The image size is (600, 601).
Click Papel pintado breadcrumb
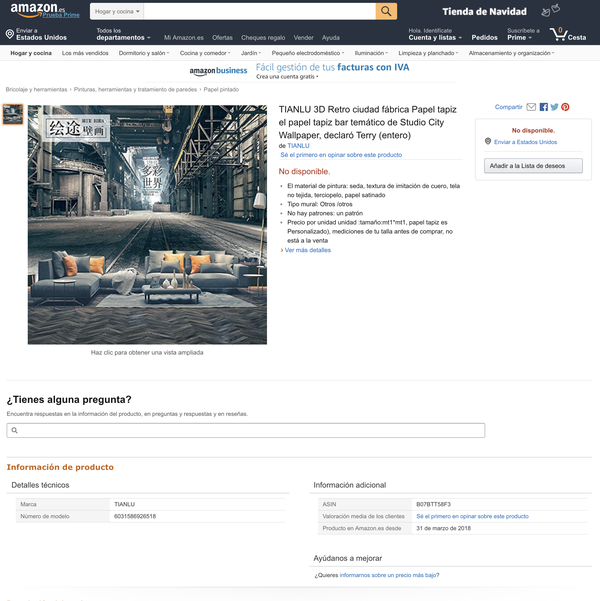(221, 89)
